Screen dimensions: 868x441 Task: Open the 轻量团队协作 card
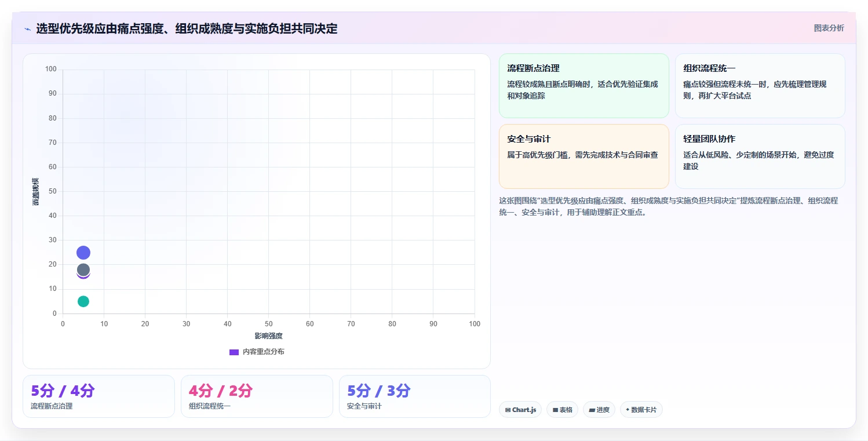(760, 156)
